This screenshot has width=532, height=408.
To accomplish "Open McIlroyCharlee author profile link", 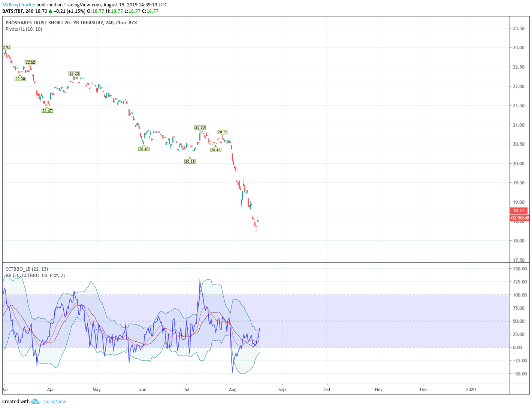I will tap(19, 4).
